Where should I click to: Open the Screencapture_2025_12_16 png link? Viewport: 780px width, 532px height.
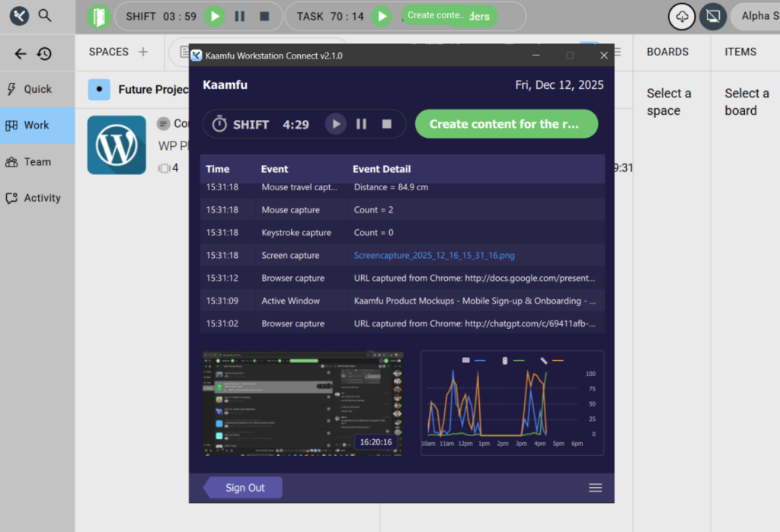tap(434, 256)
